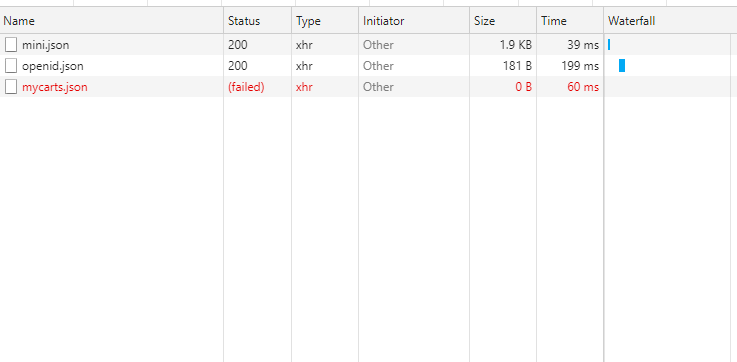The height and width of the screenshot is (362, 737).
Task: Click the xhr type in mini.json row
Action: [x=304, y=45]
